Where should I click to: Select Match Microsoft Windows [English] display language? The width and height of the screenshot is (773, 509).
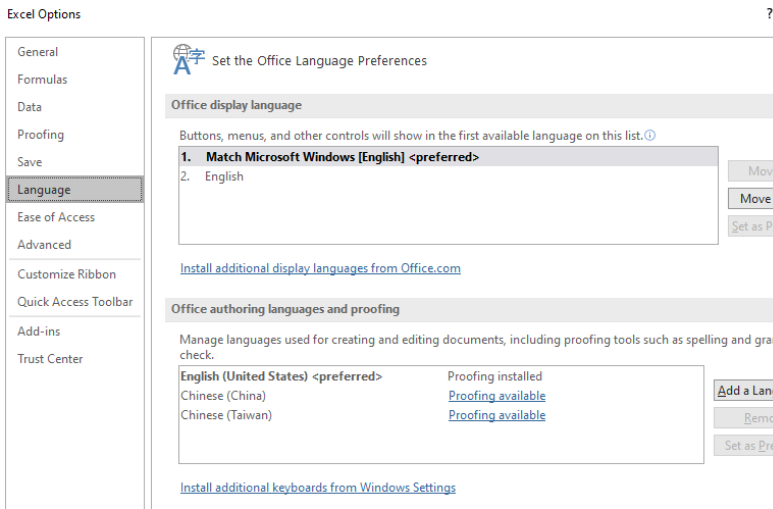[448, 157]
